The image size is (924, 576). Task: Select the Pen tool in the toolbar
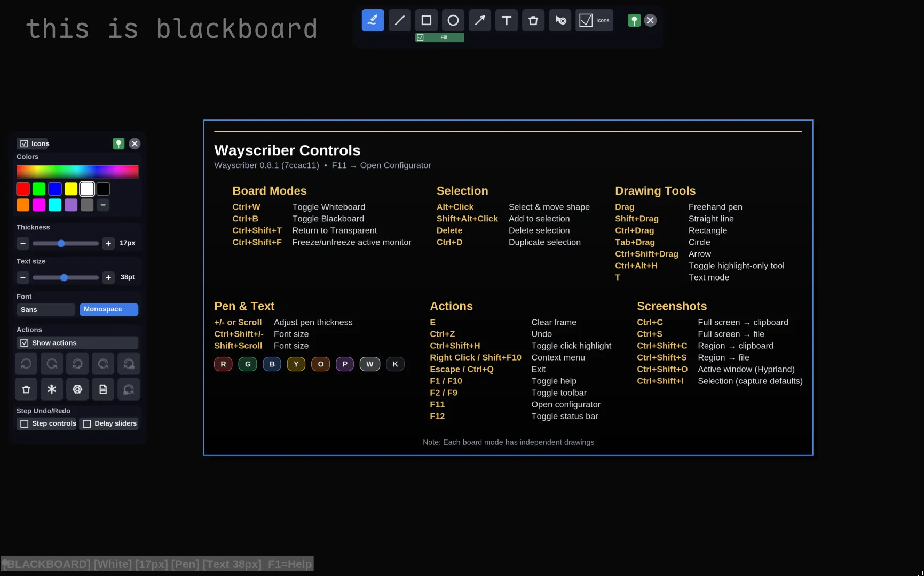[x=373, y=20]
